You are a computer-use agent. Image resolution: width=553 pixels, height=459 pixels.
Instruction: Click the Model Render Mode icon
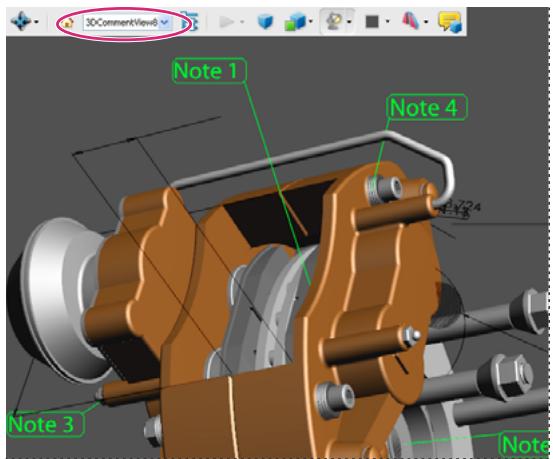(x=295, y=21)
